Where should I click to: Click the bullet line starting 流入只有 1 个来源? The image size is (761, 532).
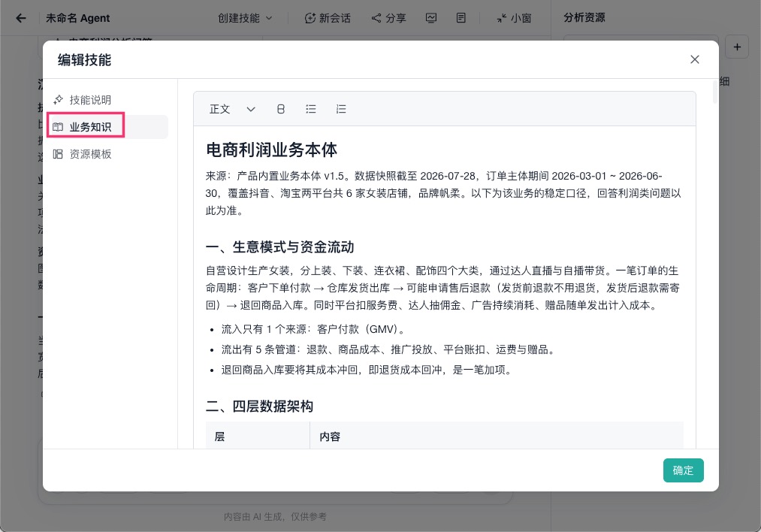tap(313, 330)
